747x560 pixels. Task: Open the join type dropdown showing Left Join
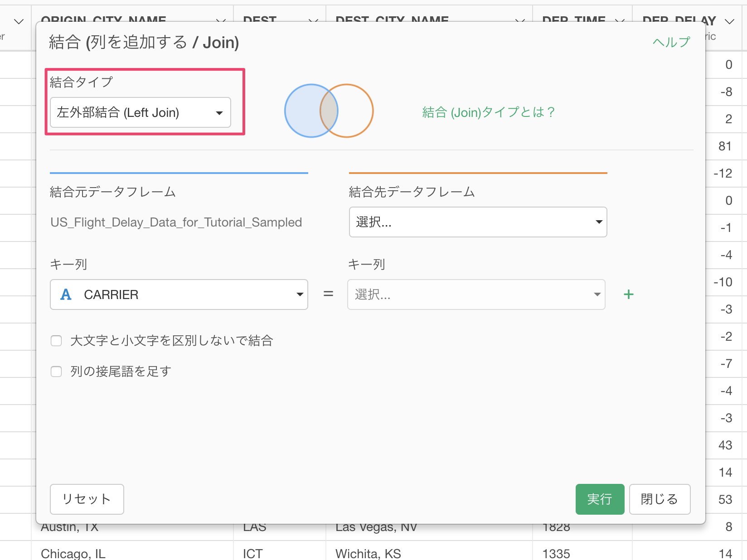click(x=141, y=112)
